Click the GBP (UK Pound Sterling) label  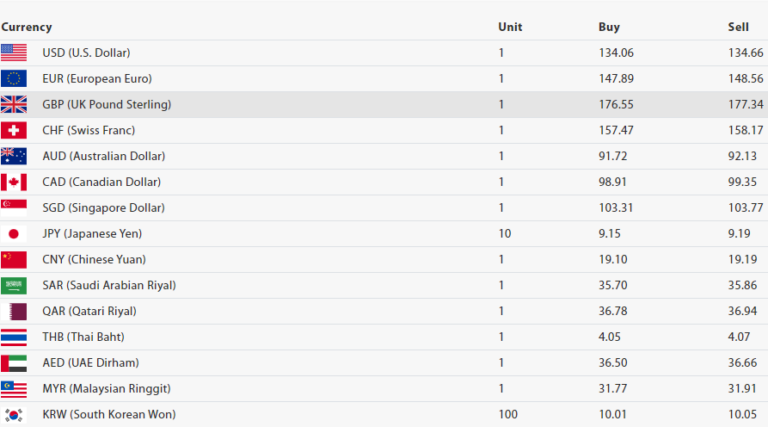tap(106, 105)
